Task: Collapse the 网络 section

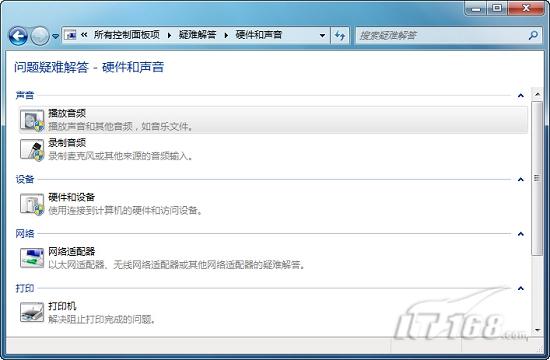Action: [x=521, y=234]
